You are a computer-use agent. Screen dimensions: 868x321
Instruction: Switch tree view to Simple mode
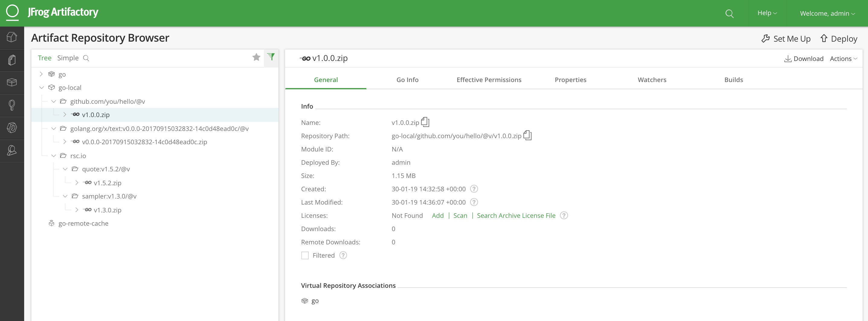pos(68,58)
